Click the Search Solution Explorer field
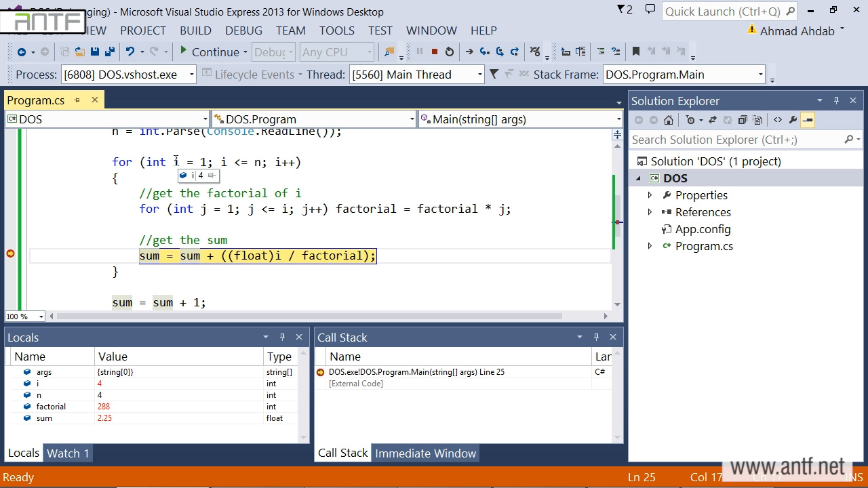The image size is (868, 488). (736, 140)
